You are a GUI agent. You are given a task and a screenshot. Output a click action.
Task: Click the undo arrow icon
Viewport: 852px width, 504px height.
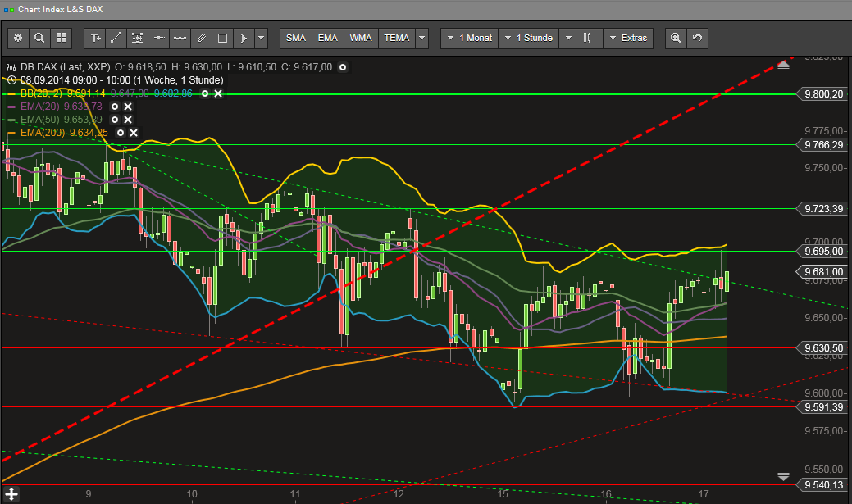click(x=696, y=38)
